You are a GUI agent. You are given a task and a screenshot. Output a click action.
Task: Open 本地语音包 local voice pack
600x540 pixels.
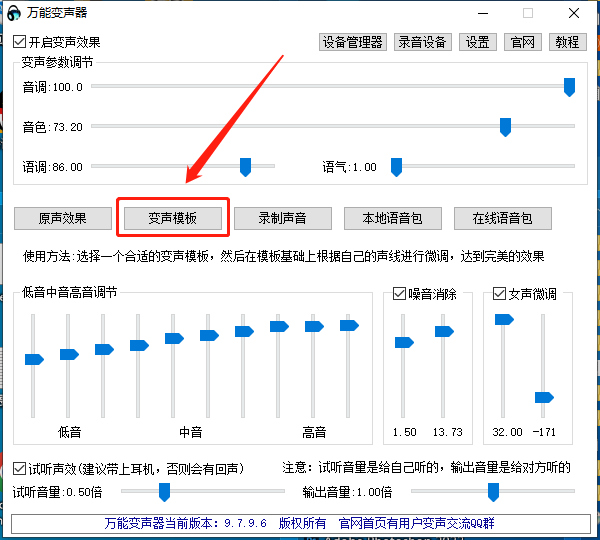(392, 218)
